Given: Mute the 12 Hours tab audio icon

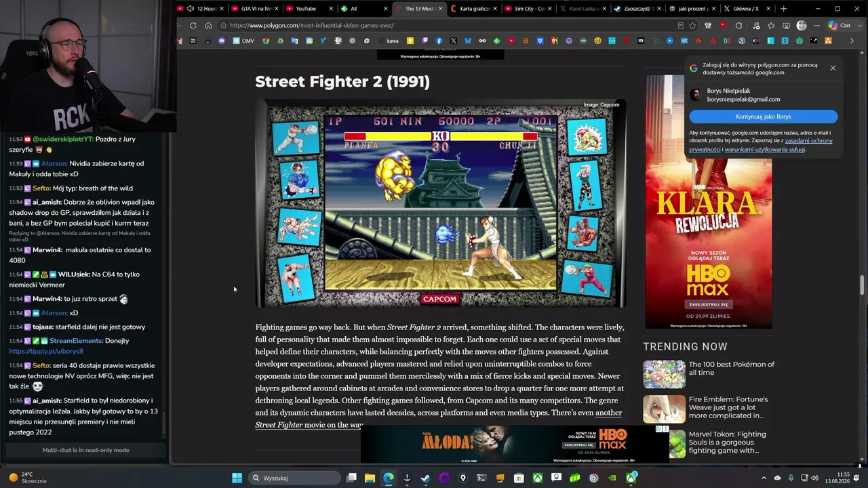Looking at the screenshot, I should 191,9.
